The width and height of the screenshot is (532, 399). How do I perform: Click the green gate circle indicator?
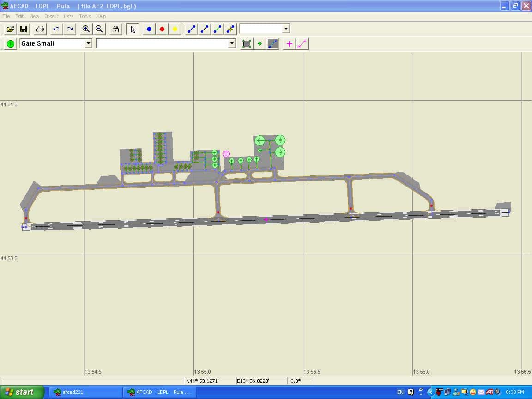pos(10,43)
